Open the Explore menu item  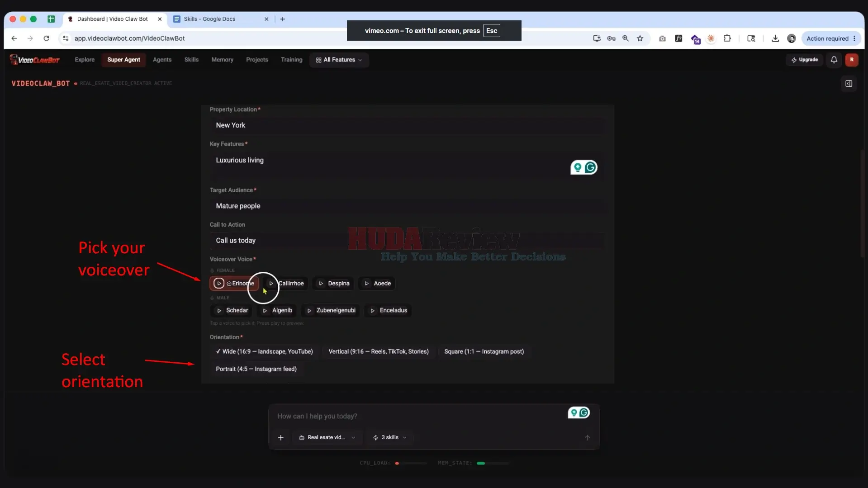[85, 60]
